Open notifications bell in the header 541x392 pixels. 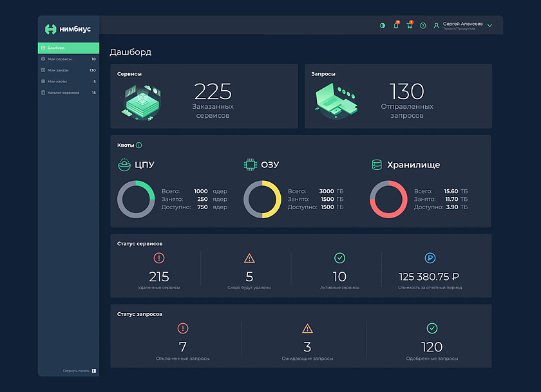click(396, 26)
